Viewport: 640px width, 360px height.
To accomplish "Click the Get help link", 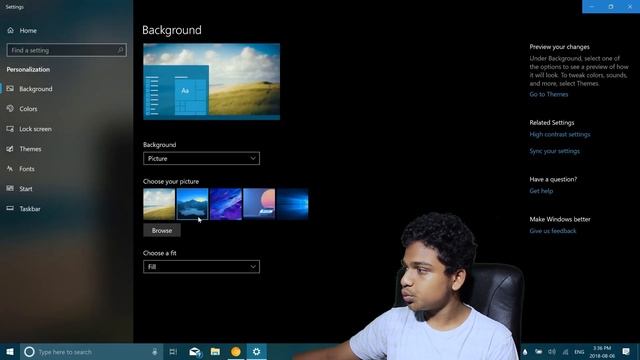I will coord(541,191).
